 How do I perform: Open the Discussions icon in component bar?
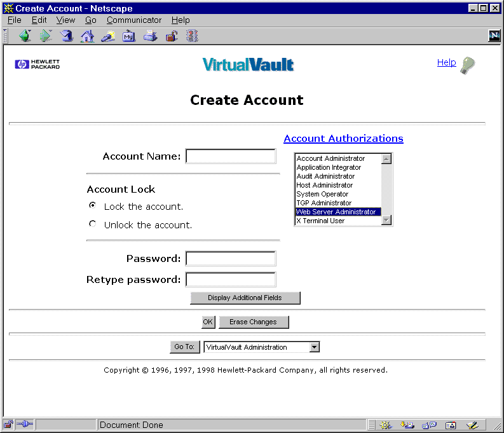pyautogui.click(x=429, y=425)
